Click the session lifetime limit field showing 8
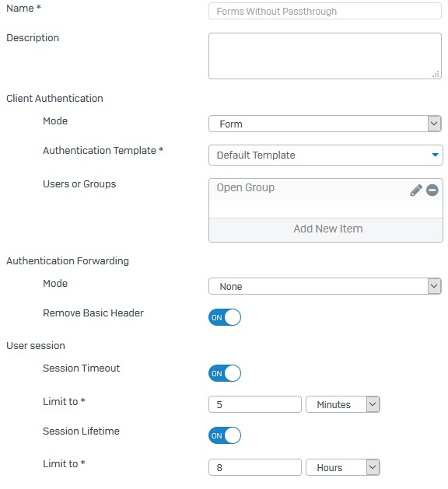The height and width of the screenshot is (489, 448). tap(255, 467)
